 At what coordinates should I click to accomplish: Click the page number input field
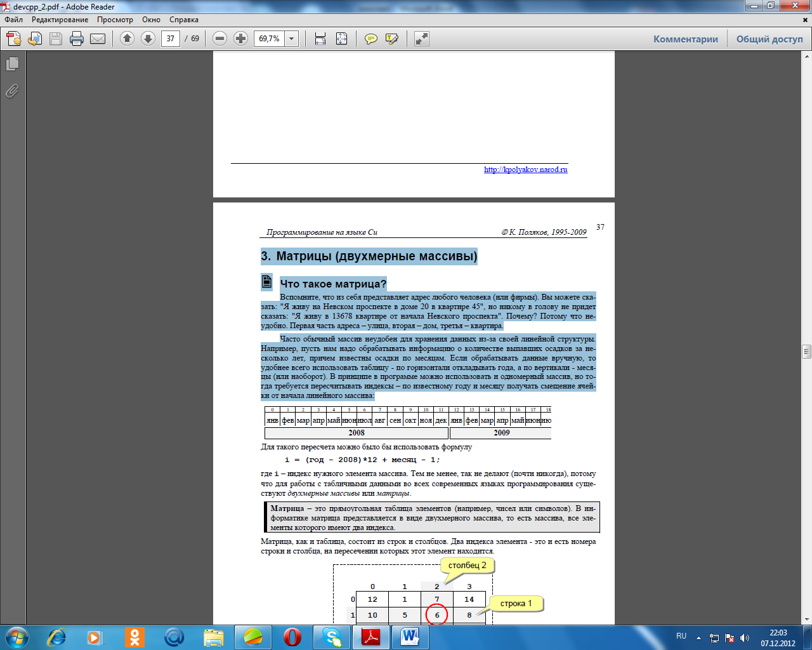click(x=171, y=39)
